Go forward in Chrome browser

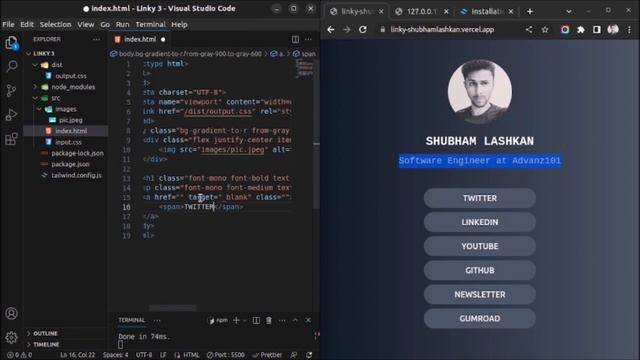pos(347,29)
